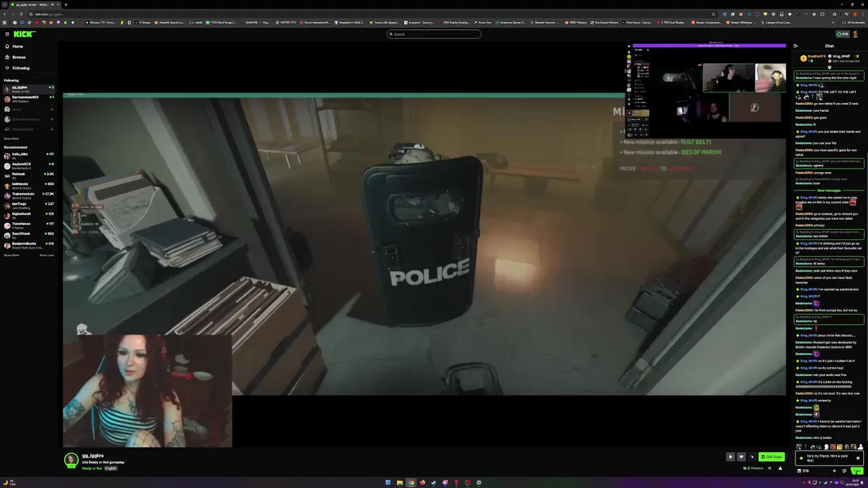Click the streamer avatar below video
Viewport: 868px width, 488px height.
(71, 460)
